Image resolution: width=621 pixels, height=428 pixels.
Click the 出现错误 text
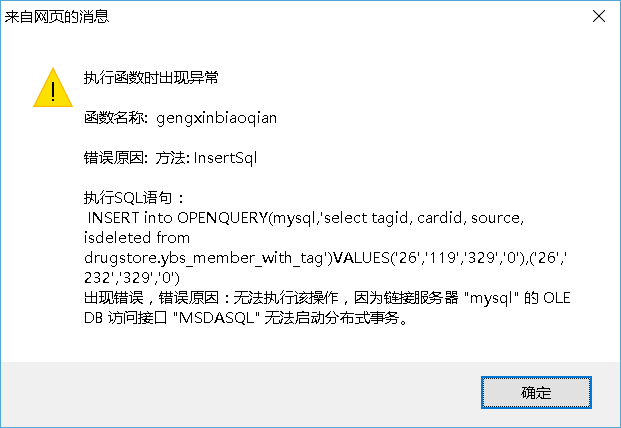tap(114, 298)
